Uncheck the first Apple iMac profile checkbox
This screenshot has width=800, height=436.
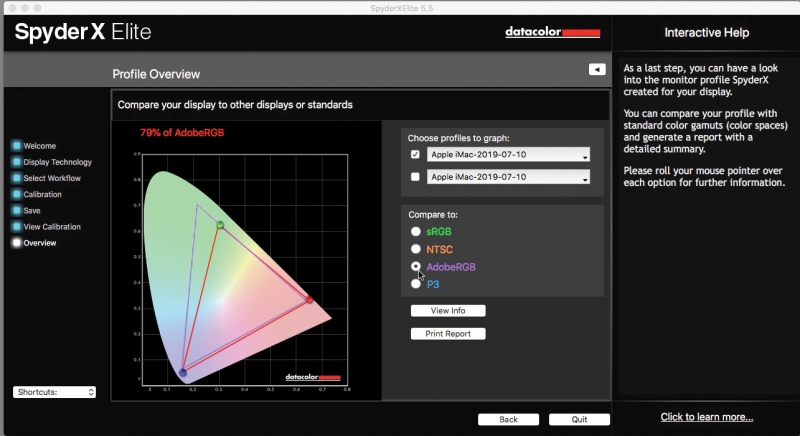tap(415, 154)
